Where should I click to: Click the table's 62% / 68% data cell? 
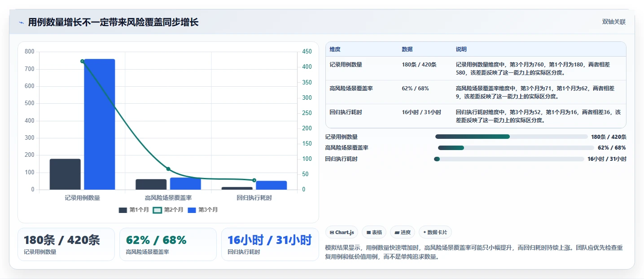click(415, 89)
